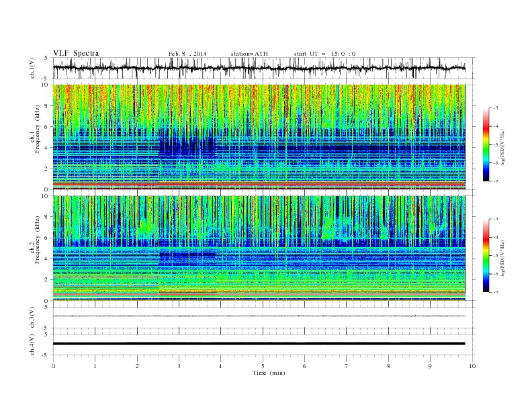The width and height of the screenshot is (532, 411).
Task: Select the ch.1 spectrogram color scale bar
Action: coord(486,145)
